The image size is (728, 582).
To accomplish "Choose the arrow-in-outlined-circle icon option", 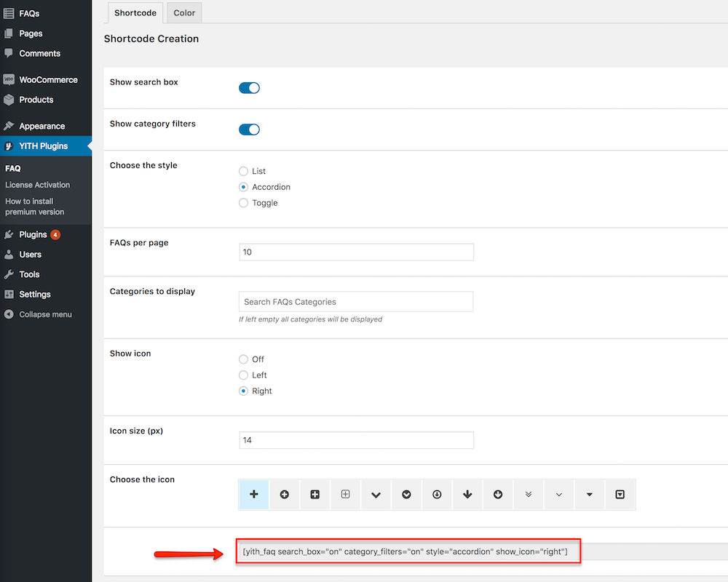I will 437,494.
